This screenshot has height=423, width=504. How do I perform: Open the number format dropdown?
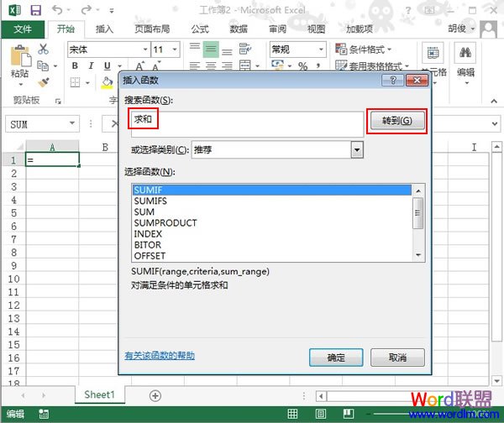pos(321,50)
